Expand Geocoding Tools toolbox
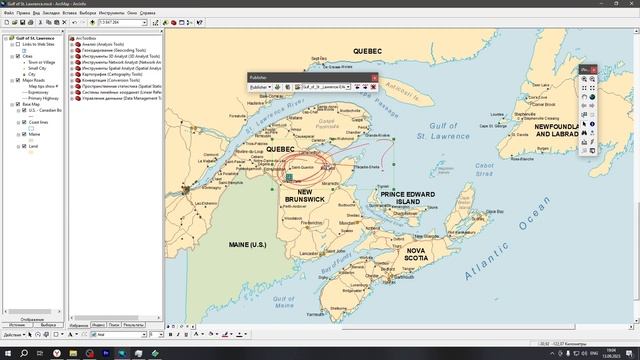The image size is (640, 360). (x=72, y=50)
